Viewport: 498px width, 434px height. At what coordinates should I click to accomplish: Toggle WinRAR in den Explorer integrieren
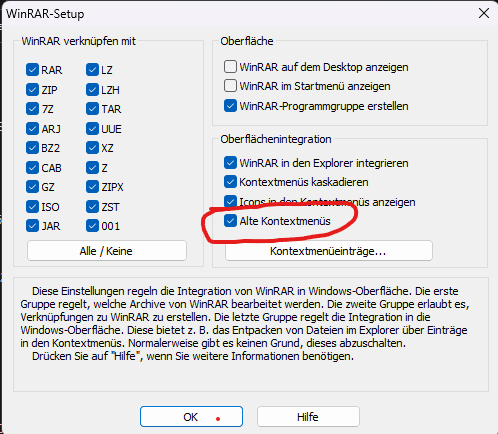point(230,163)
